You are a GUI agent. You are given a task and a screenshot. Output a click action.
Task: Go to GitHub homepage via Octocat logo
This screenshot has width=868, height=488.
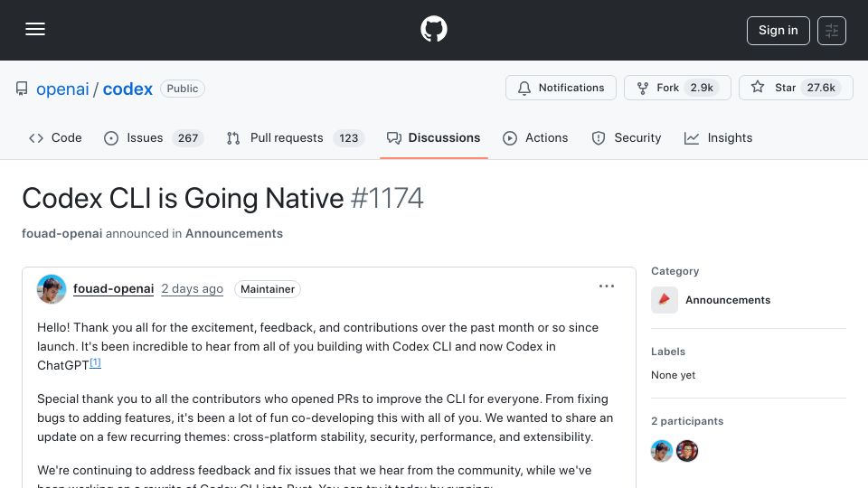[x=433, y=29]
